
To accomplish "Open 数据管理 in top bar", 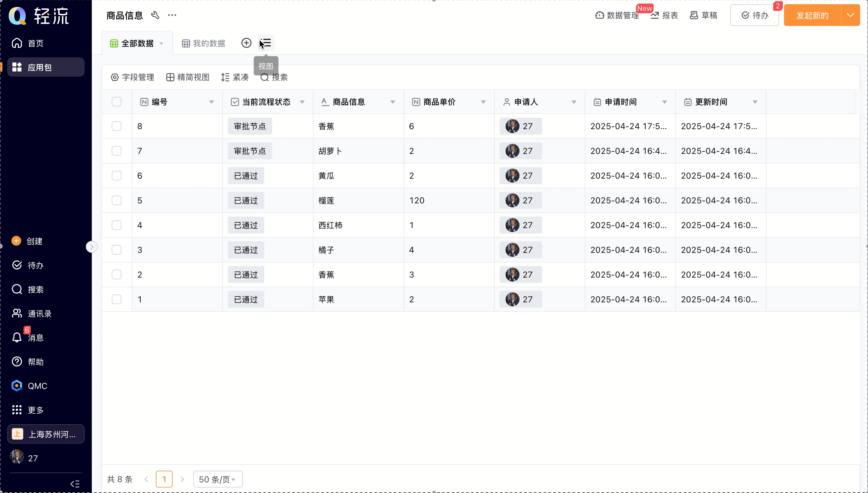I will pos(617,15).
